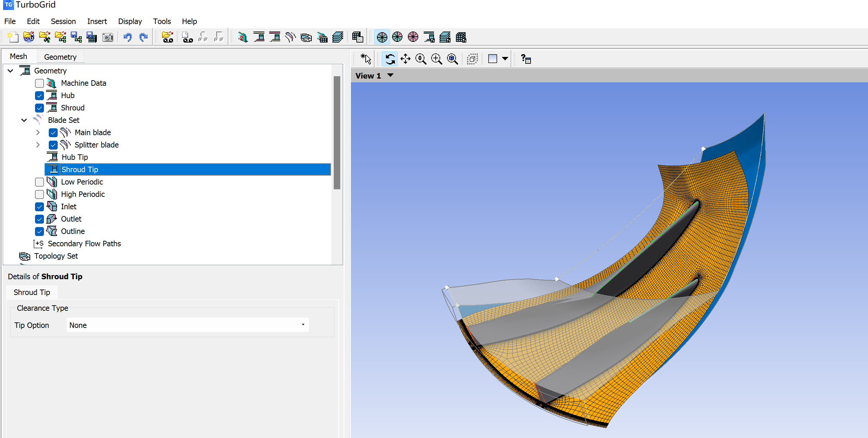Enable the Low Periodic checkbox
The image size is (868, 438).
click(39, 182)
